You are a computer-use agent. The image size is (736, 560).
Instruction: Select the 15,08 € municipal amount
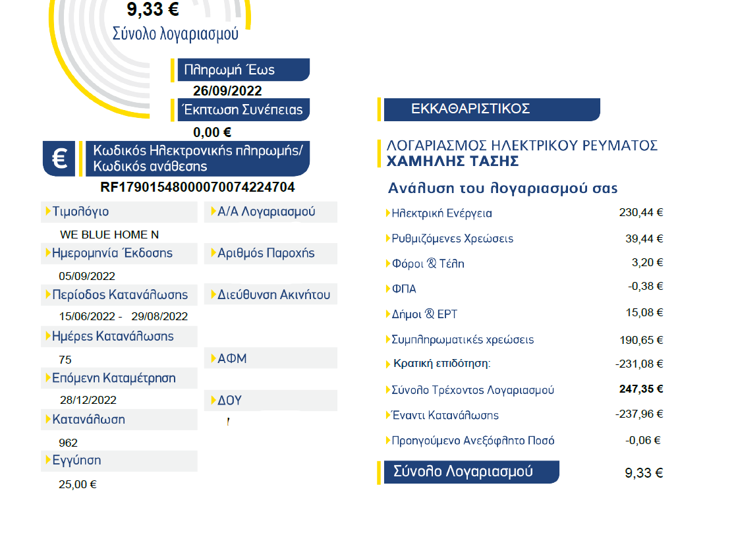tap(644, 313)
